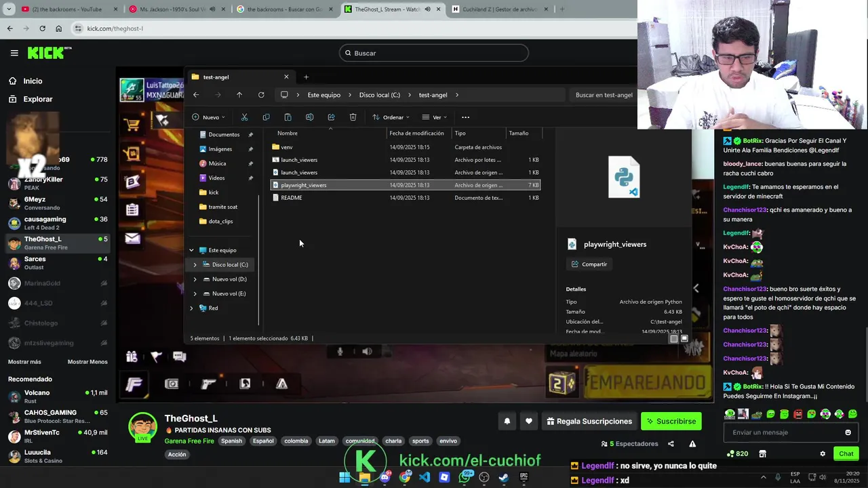The image size is (868, 488).
Task: Open the Ordenar dropdown
Action: tap(391, 117)
